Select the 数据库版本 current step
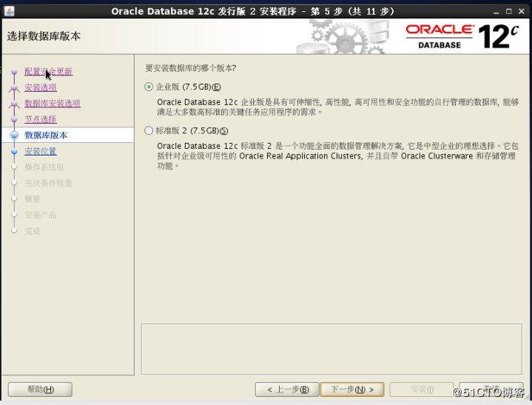This screenshot has width=532, height=405. (68, 135)
